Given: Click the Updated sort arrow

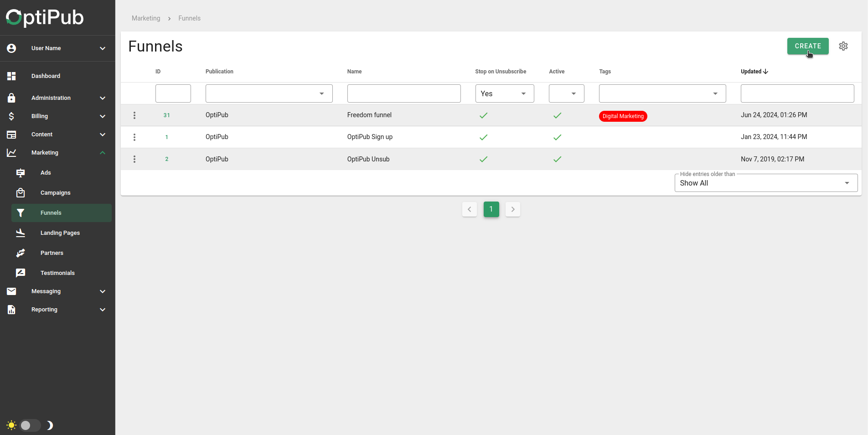Looking at the screenshot, I should pyautogui.click(x=766, y=72).
